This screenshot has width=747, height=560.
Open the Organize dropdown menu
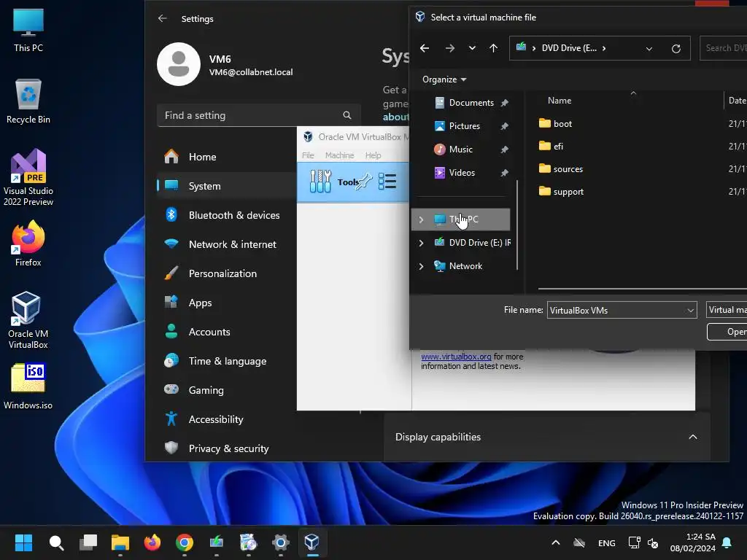(x=444, y=79)
